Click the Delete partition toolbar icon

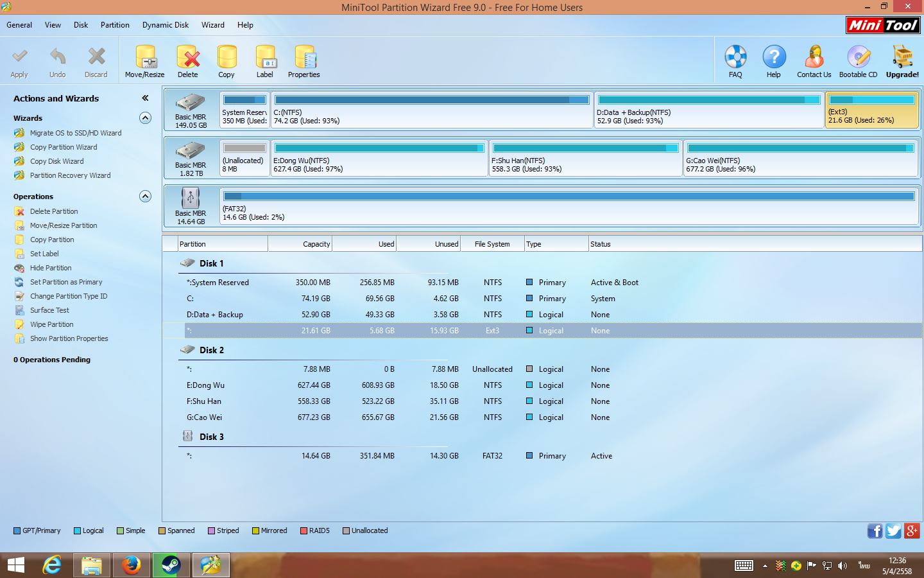[x=188, y=57]
